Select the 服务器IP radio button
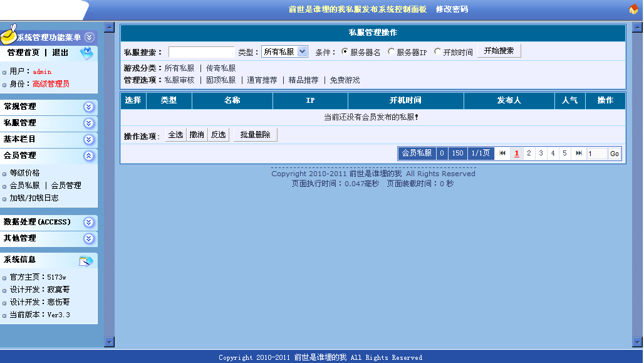 [392, 52]
